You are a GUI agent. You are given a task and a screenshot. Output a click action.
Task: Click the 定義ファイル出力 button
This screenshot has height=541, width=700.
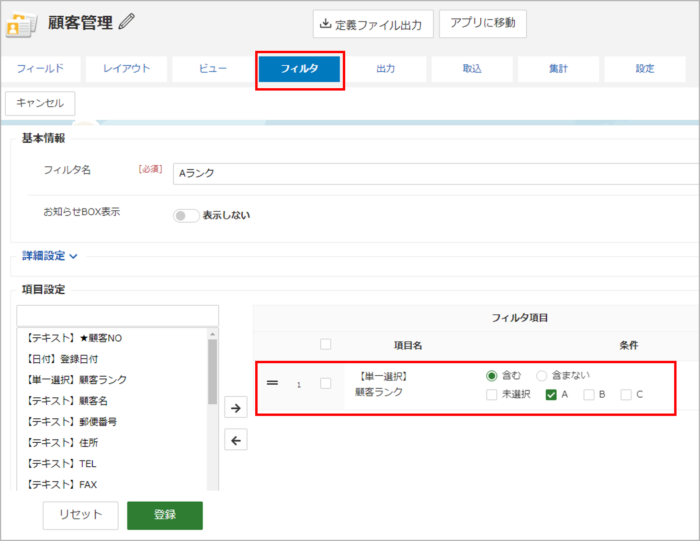[x=373, y=25]
